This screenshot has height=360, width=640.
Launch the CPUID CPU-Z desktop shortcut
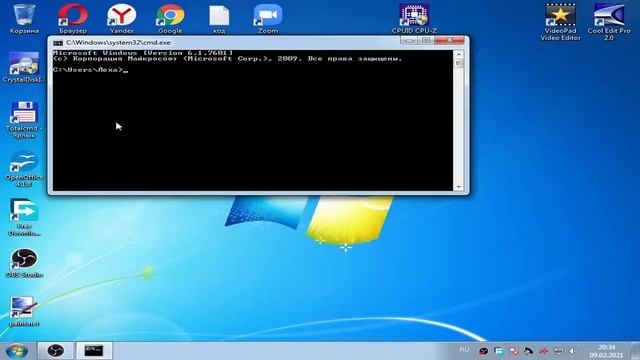click(x=414, y=18)
